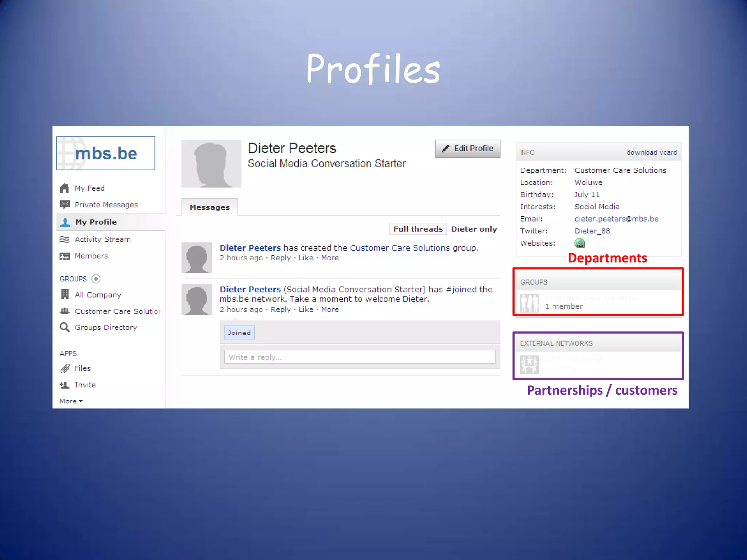Expand the More menu in sidebar

tap(71, 401)
